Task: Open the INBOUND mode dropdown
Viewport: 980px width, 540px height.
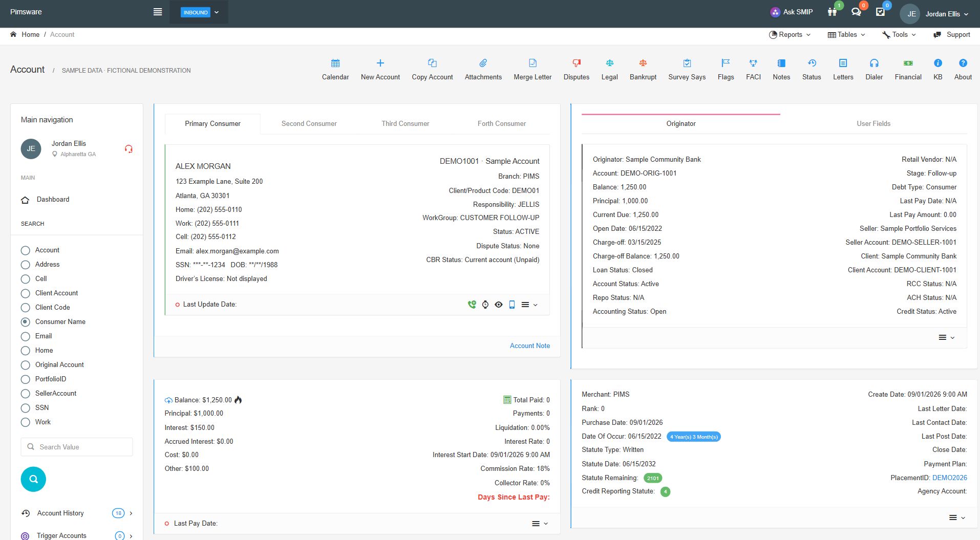Action: click(x=199, y=12)
